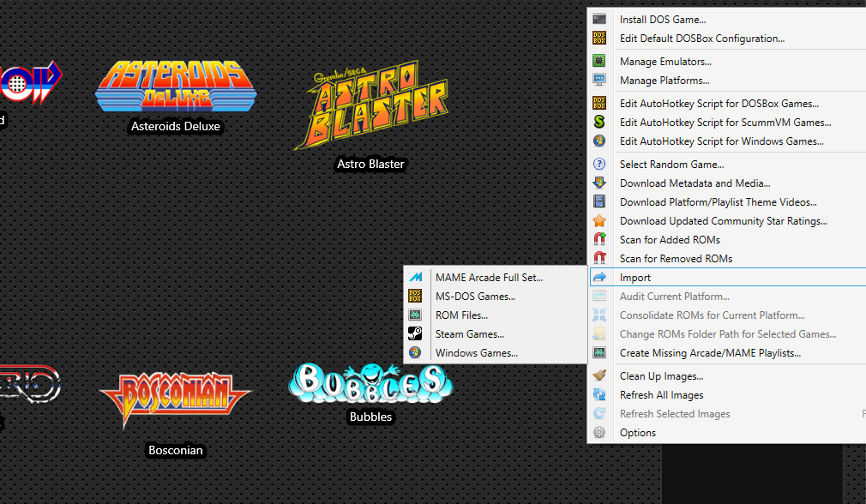Click the DOSBox icon beside Edit Default DOSBox Configuration
Image resolution: width=866 pixels, height=504 pixels.
(x=599, y=38)
